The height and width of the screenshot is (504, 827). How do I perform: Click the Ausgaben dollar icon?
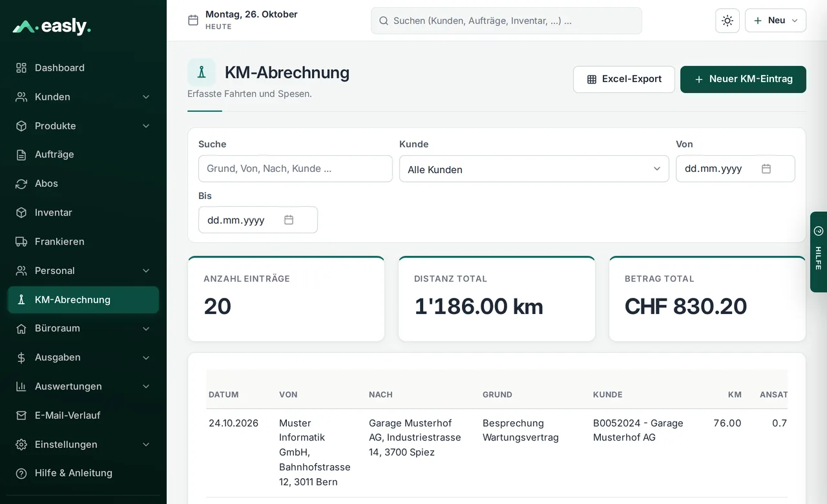21,357
